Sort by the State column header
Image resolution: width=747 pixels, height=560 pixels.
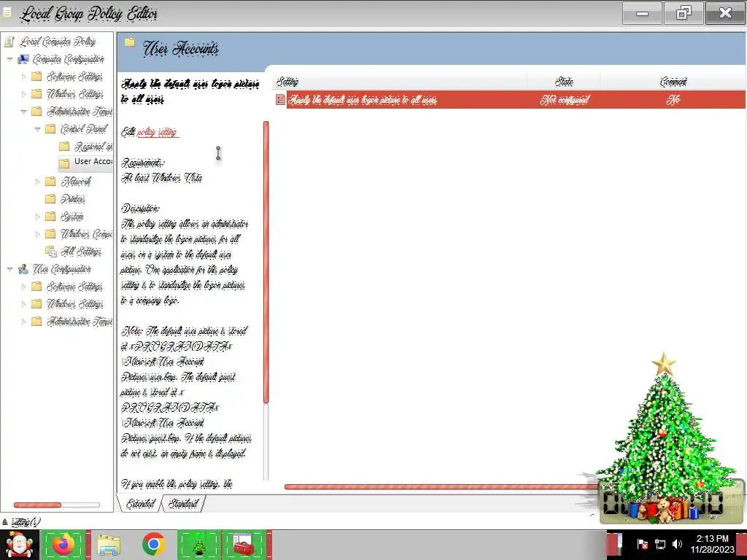point(564,82)
